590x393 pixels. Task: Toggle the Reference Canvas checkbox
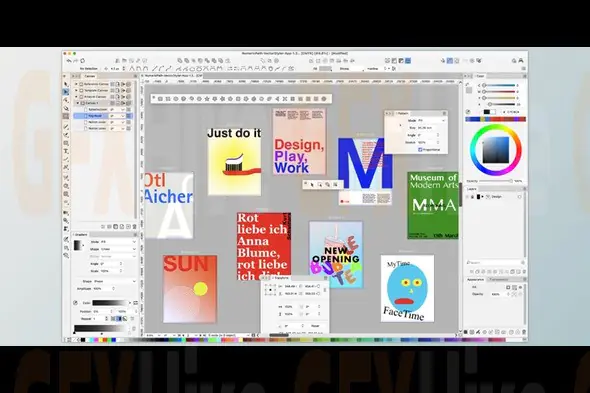tap(81, 84)
